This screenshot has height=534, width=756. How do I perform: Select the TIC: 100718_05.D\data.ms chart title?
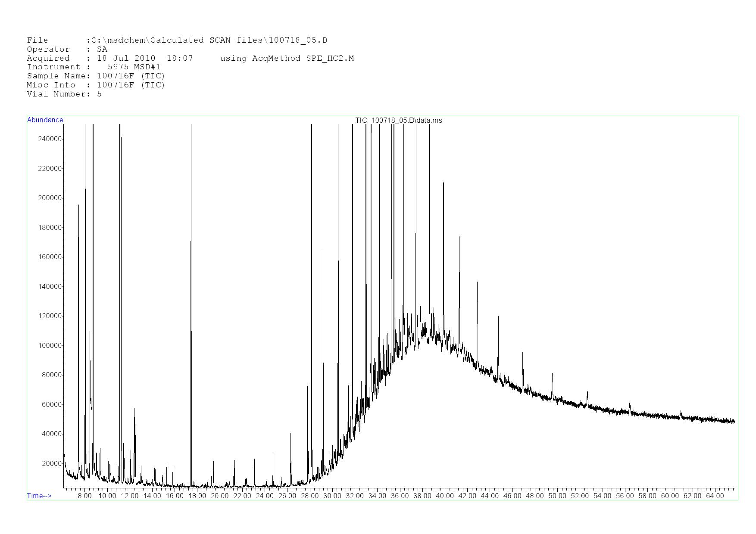[398, 121]
